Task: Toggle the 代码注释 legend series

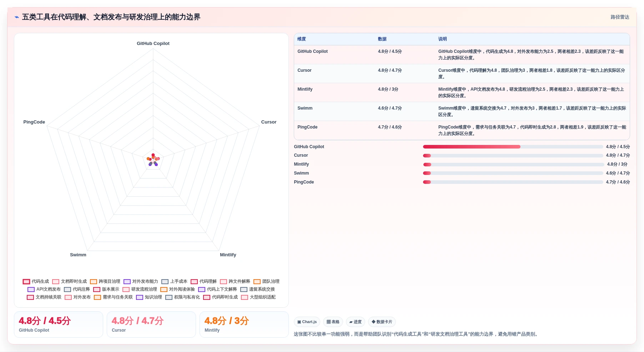Action: coord(77,289)
